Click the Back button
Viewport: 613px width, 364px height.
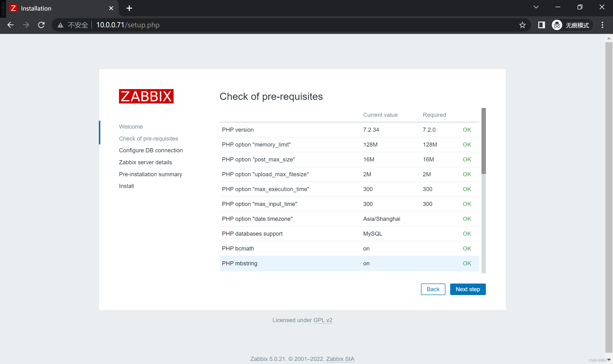[433, 289]
